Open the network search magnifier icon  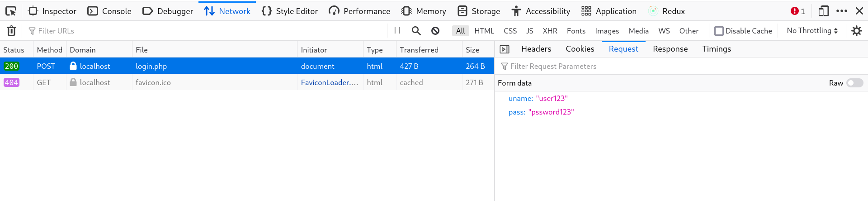pyautogui.click(x=416, y=31)
